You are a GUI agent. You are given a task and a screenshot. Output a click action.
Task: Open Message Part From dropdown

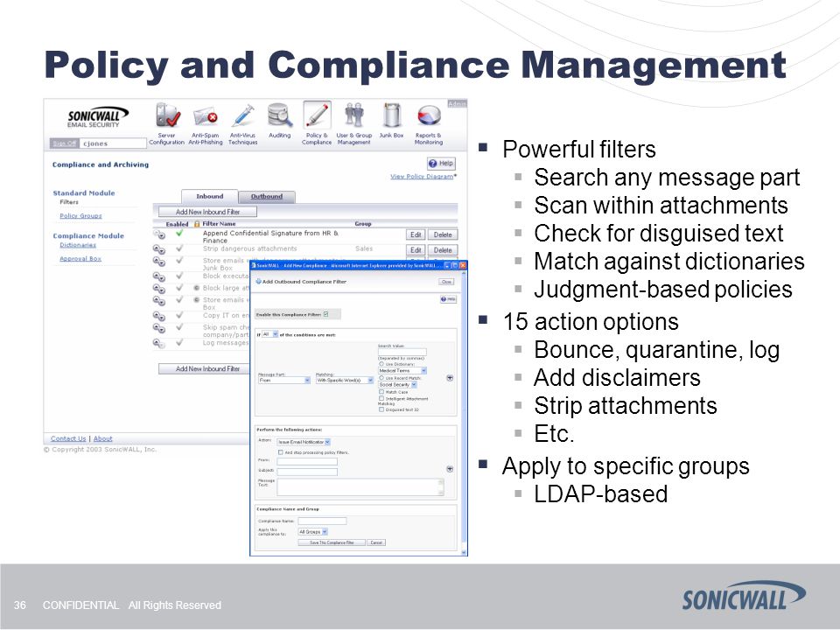284,381
